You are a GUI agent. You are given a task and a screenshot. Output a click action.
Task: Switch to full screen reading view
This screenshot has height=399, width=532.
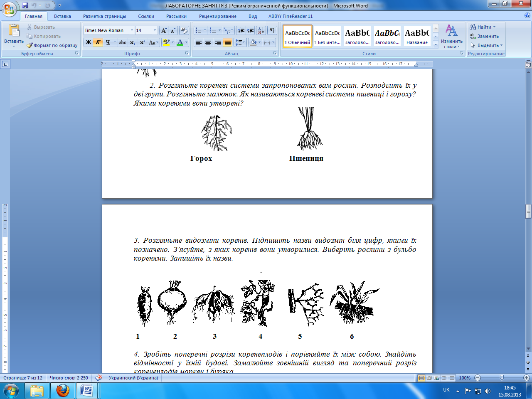(429, 378)
